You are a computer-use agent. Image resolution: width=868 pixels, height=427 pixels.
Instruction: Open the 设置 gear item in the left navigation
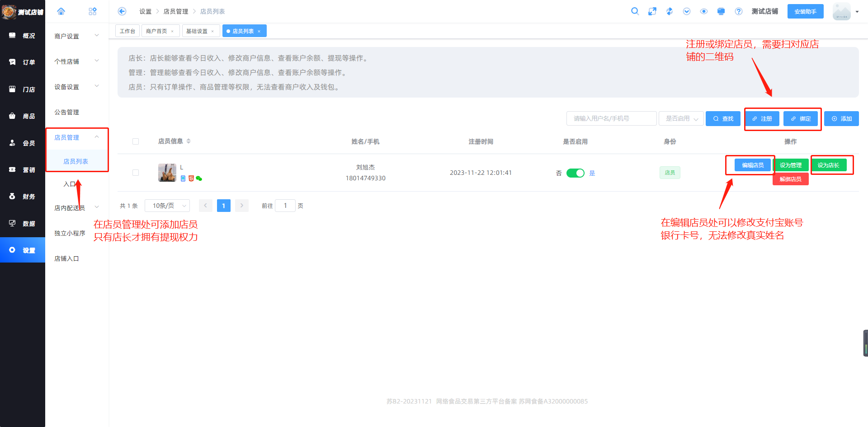tap(23, 250)
